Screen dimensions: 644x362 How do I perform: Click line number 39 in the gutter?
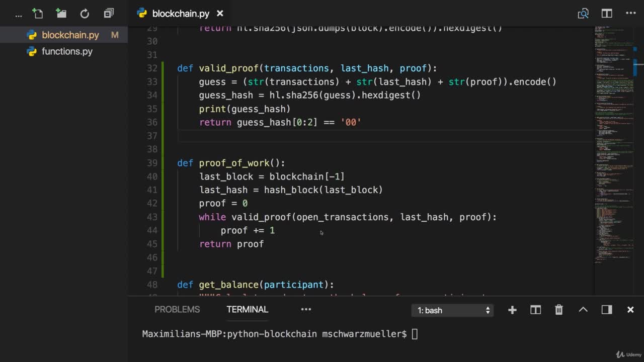tap(152, 163)
